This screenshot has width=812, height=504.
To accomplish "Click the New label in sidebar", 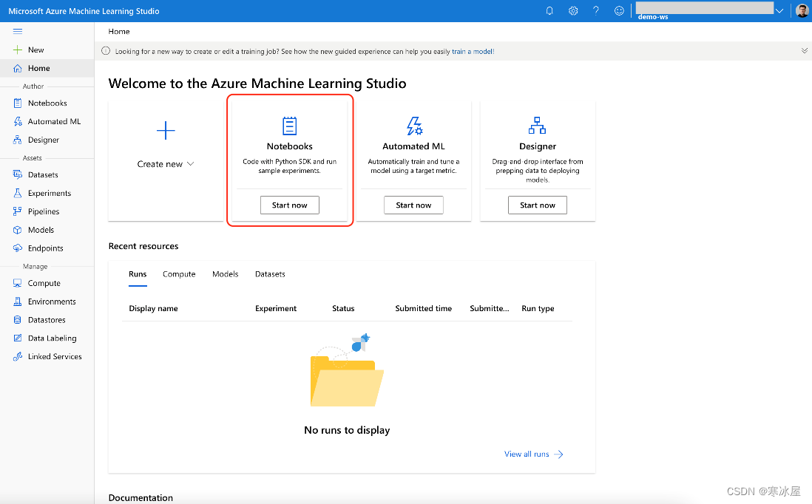I will click(36, 50).
